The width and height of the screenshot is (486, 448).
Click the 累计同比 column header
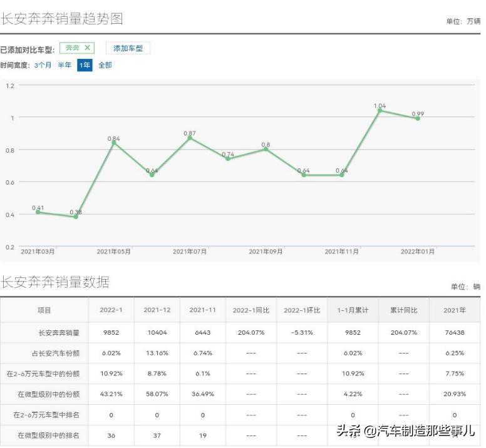[x=403, y=310]
